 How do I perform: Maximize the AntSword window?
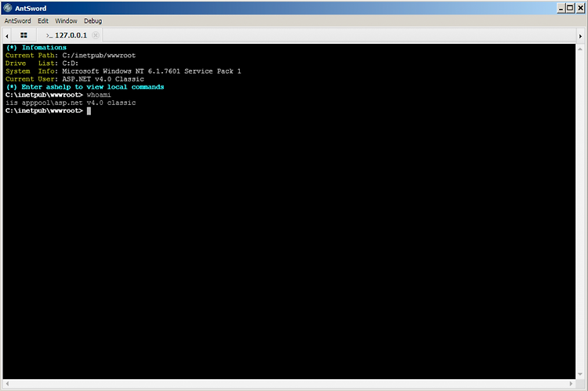coord(570,8)
